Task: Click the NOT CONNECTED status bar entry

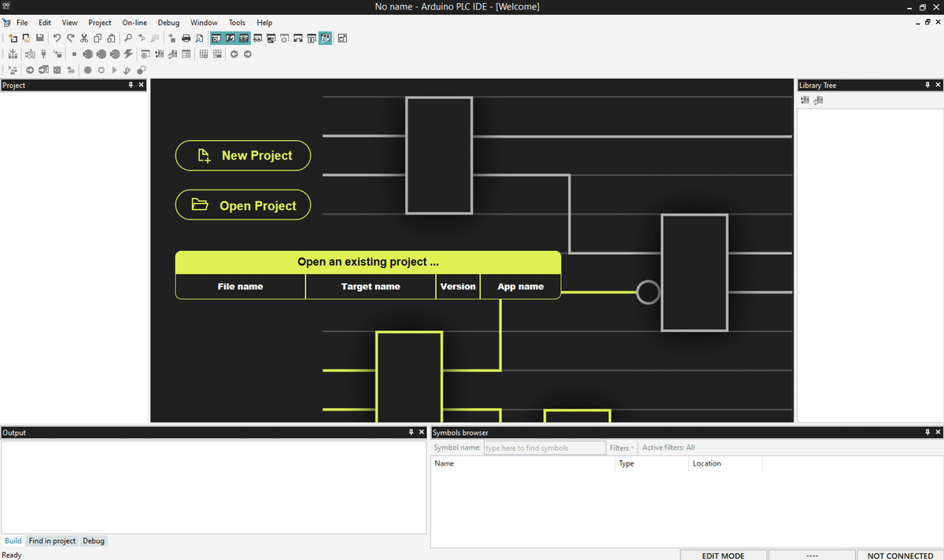Action: (x=900, y=555)
